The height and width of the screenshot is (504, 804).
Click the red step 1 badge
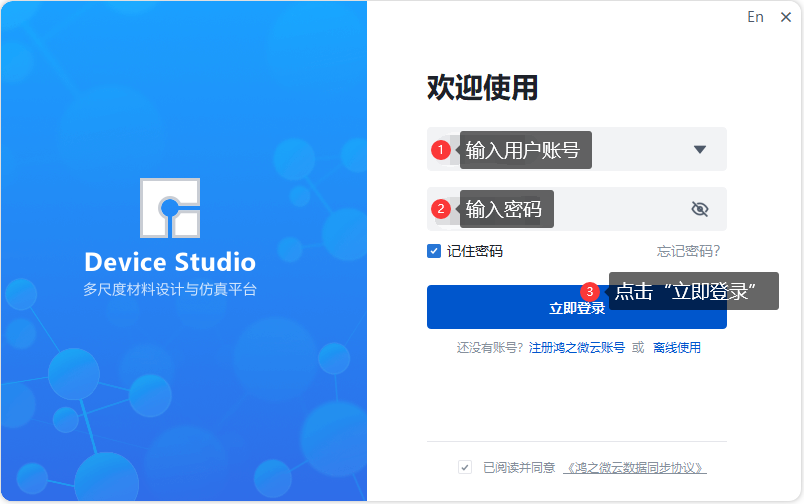click(x=440, y=150)
